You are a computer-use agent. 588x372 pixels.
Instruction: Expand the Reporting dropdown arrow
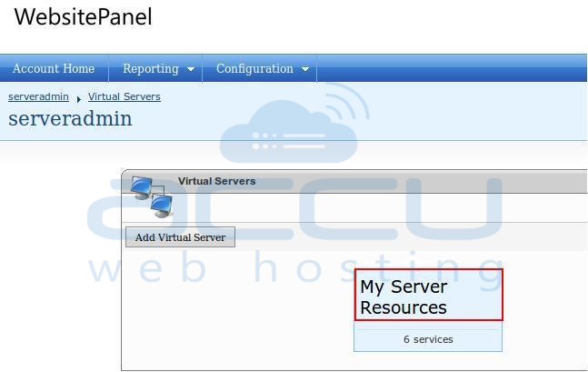pyautogui.click(x=191, y=69)
